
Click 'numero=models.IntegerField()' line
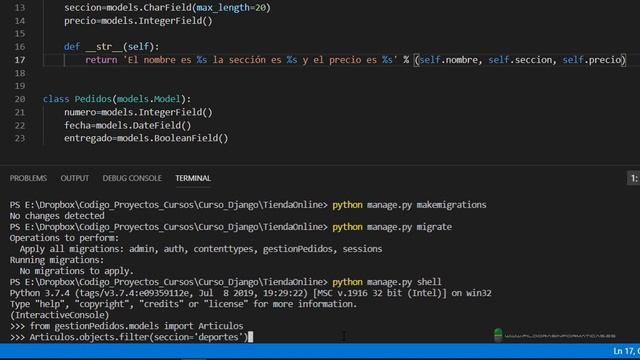click(138, 112)
